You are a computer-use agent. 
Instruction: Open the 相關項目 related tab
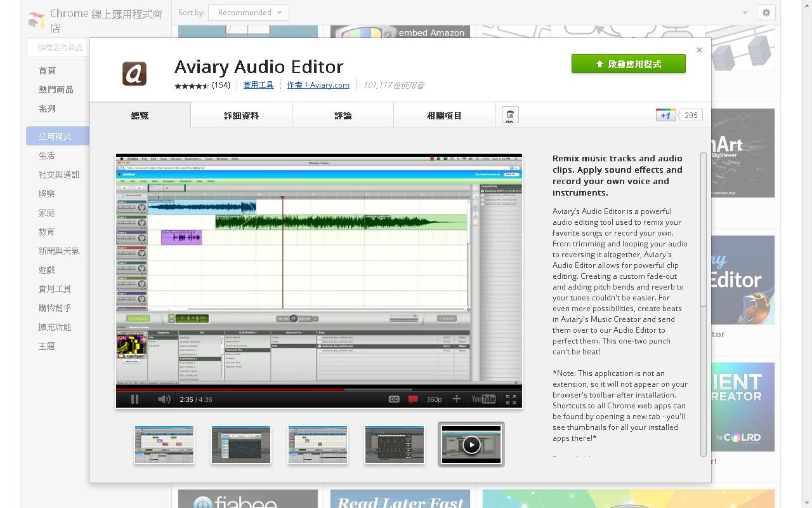pos(444,116)
